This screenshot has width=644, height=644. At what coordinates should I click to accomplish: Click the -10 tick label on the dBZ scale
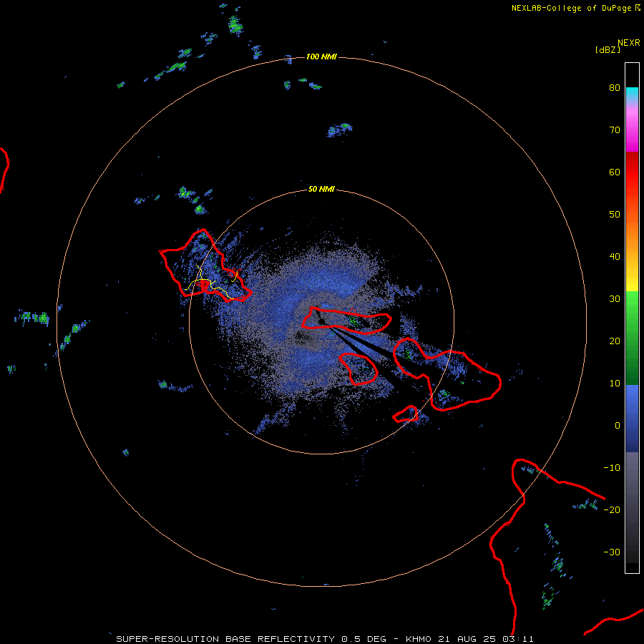(x=612, y=468)
